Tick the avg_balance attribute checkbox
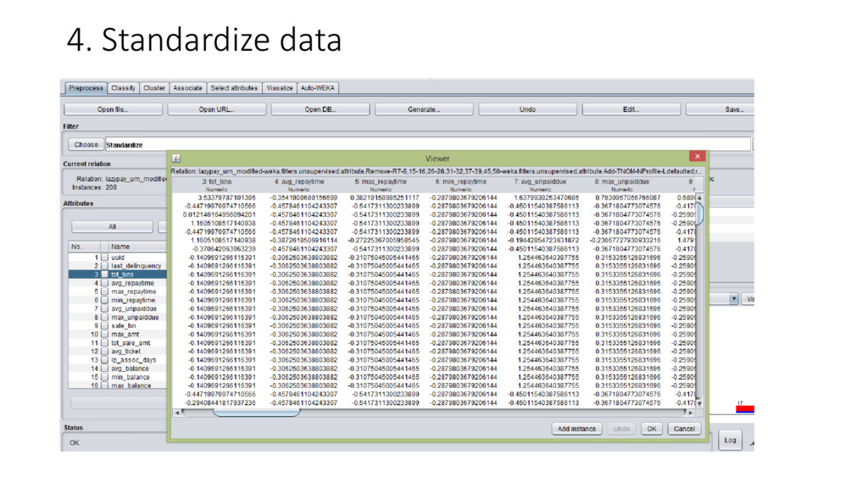Screen dimensions: 868x488 104,369
